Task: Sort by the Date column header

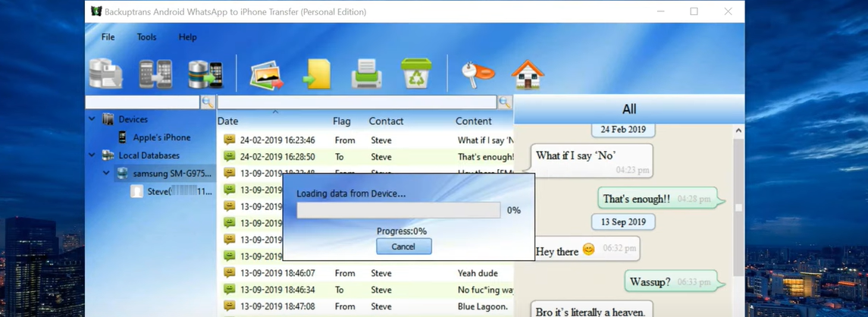Action: coord(227,121)
